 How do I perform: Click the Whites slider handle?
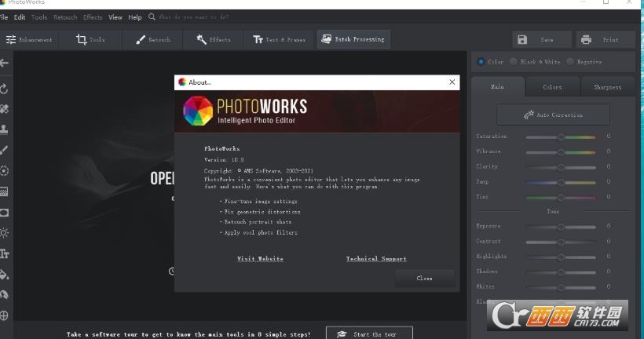tap(561, 288)
